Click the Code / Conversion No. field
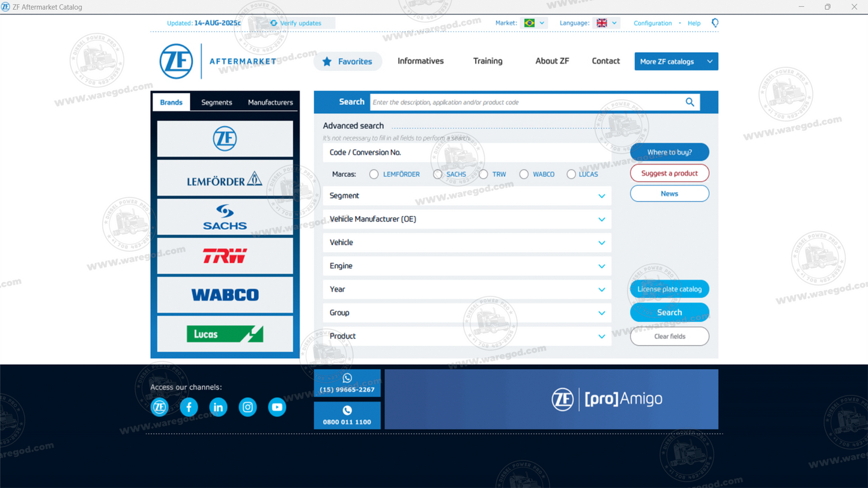The image size is (868, 488). pyautogui.click(x=467, y=152)
